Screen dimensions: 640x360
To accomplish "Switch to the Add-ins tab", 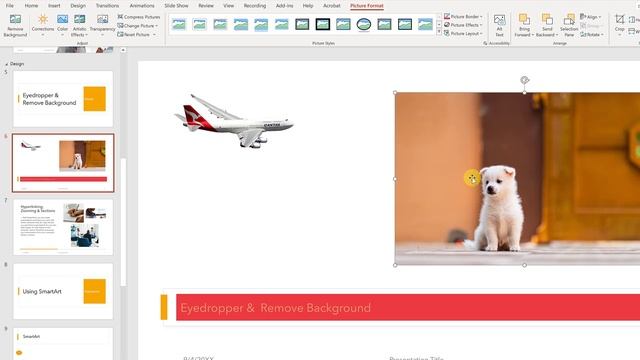I will click(x=284, y=6).
